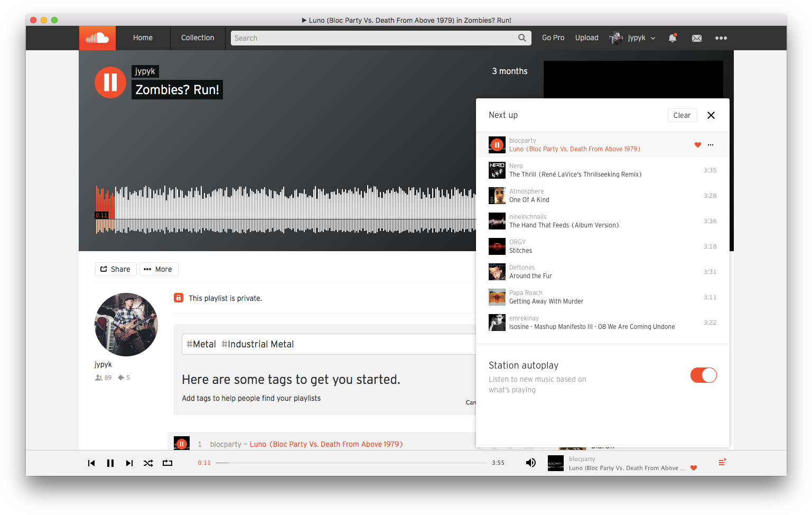Image resolution: width=812 pixels, height=515 pixels.
Task: Open the Collection tab
Action: pyautogui.click(x=198, y=38)
